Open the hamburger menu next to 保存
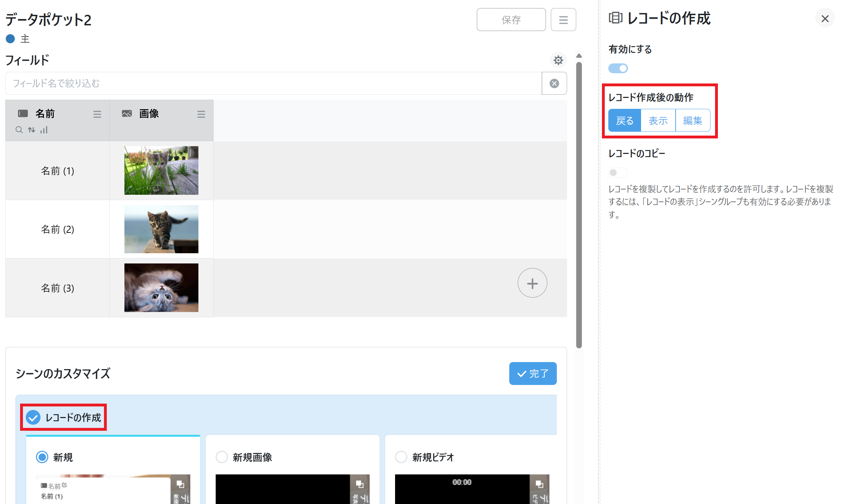This screenshot has height=504, width=843. coord(563,20)
